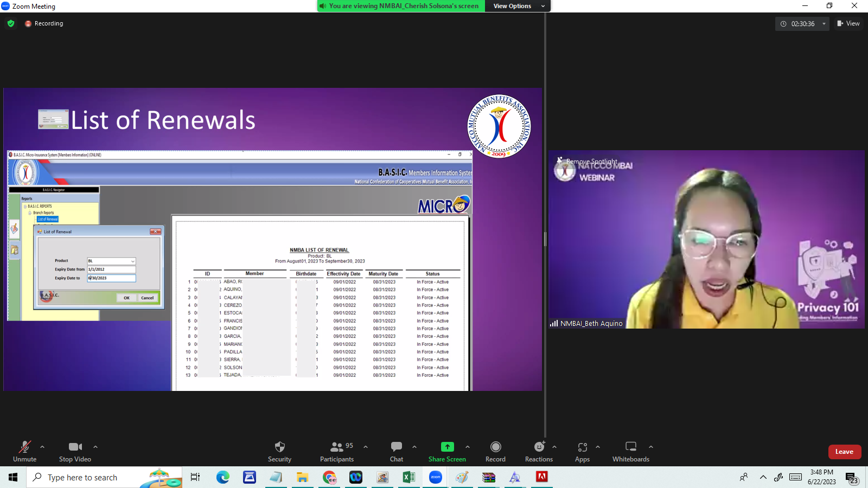The image size is (868, 488).
Task: Open Google Chrome from taskbar
Action: click(329, 477)
